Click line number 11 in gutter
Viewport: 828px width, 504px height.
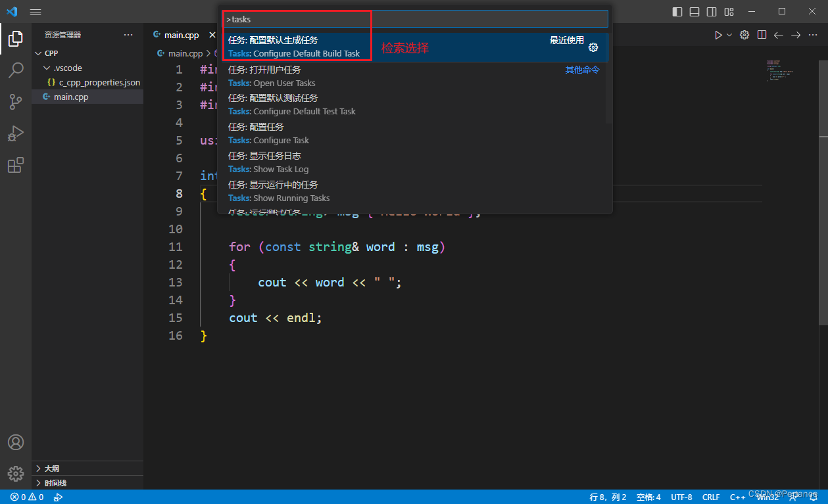click(x=175, y=247)
